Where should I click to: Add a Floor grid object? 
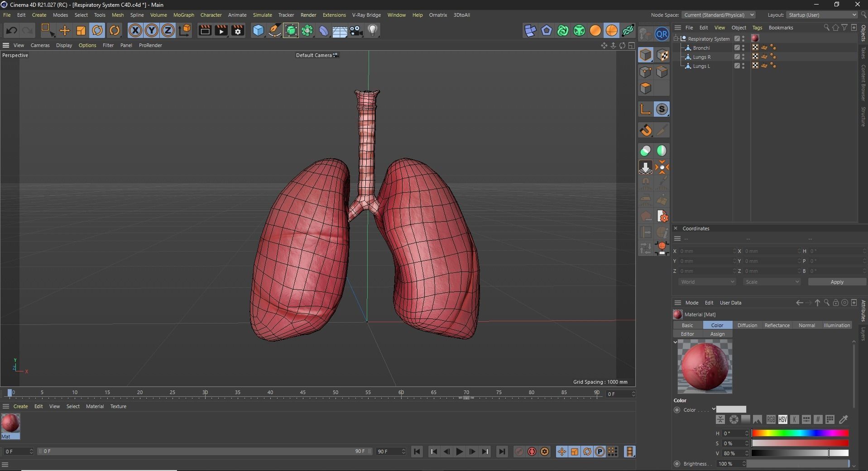(340, 31)
